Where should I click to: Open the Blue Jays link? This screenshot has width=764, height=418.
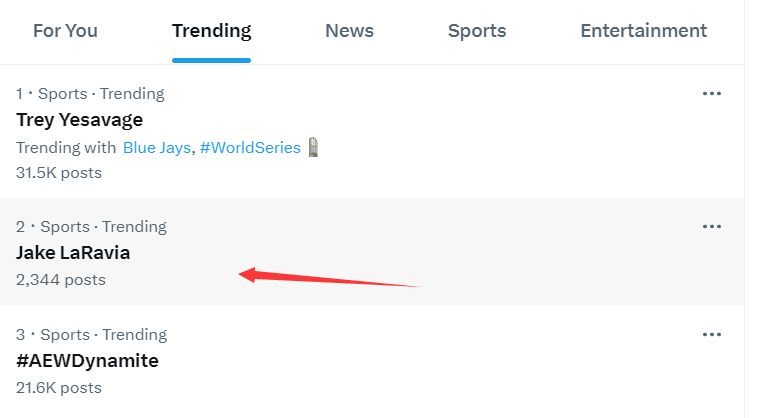(x=157, y=147)
